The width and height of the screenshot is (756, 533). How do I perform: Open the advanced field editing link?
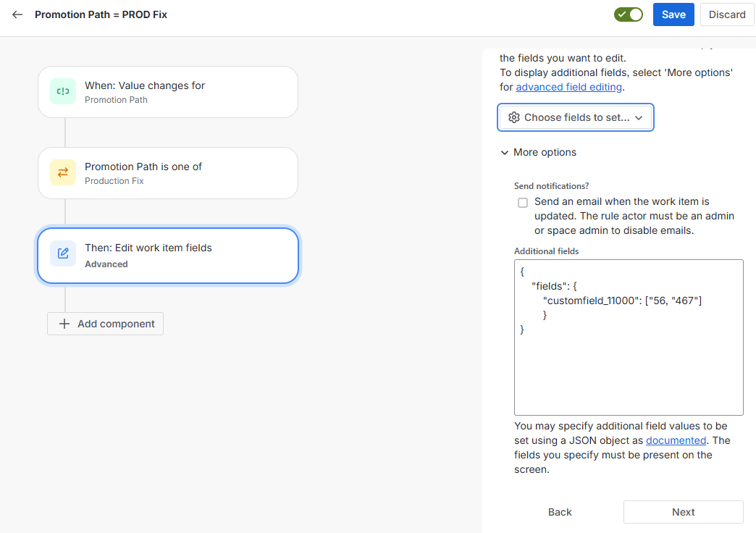pyautogui.click(x=568, y=87)
